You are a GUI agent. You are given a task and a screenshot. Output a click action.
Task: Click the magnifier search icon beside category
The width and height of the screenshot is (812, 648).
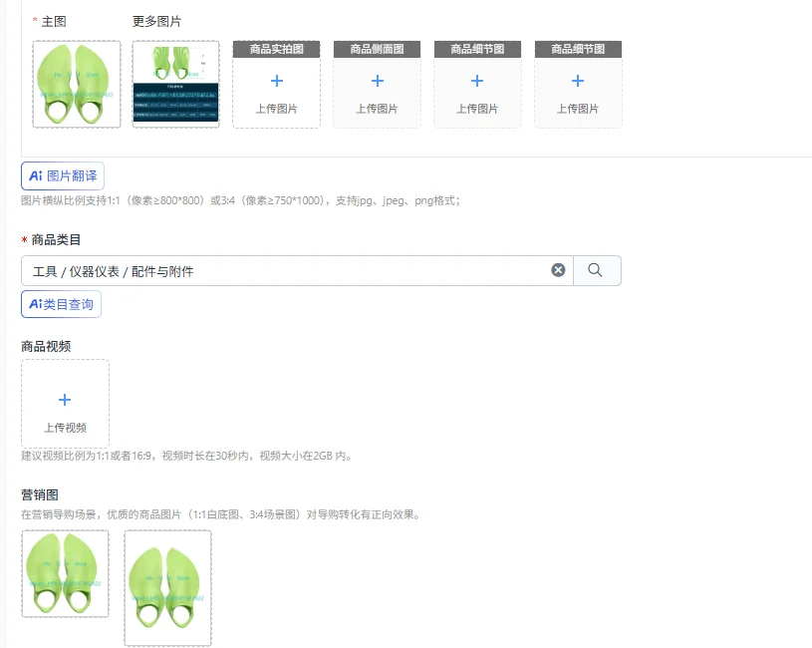point(596,270)
